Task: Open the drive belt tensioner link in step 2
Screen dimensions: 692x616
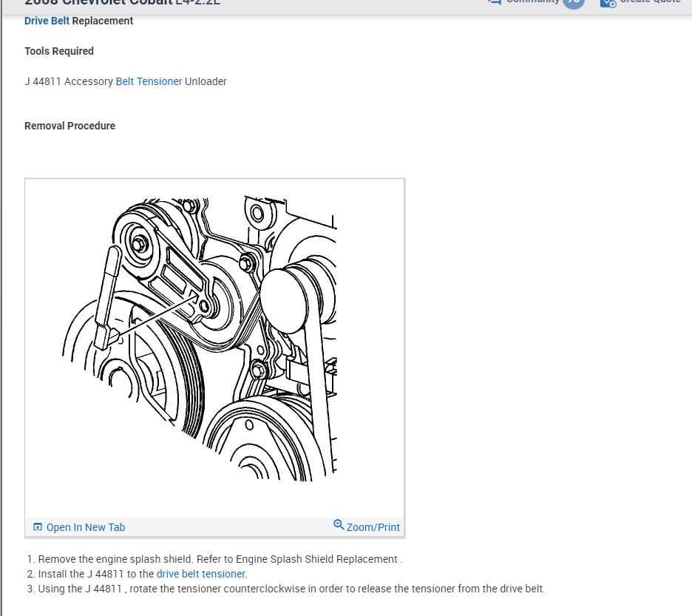Action: coord(202,574)
